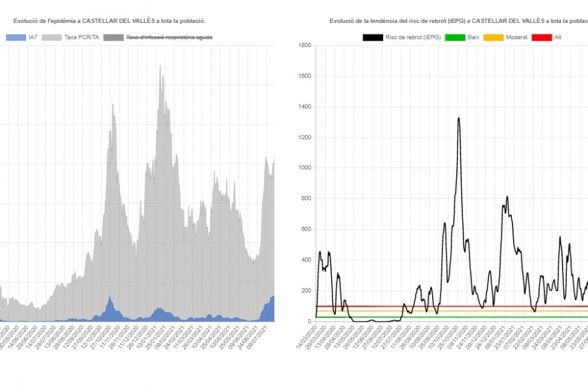Click the 800 y-axis value
588x392 pixels.
pos(306,198)
